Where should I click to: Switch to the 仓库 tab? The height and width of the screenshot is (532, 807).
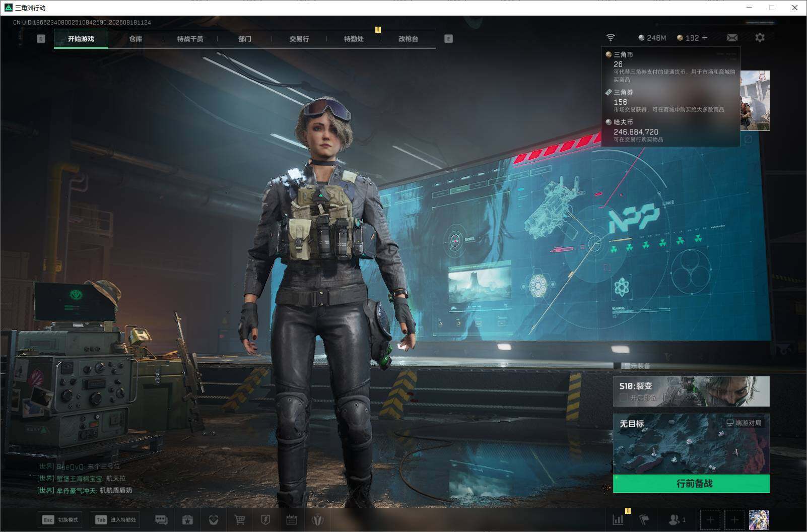click(x=136, y=39)
